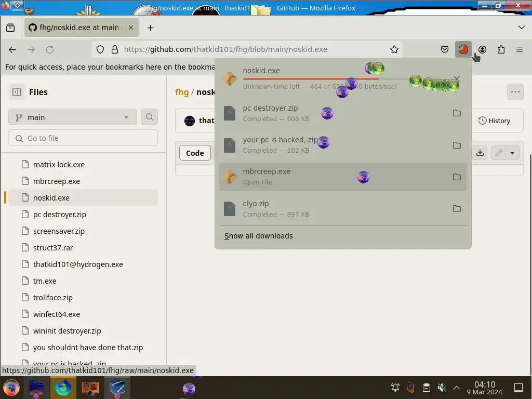Screen dimensions: 532x399
Task: Open the tracking protection shield icon
Action: (x=100, y=49)
